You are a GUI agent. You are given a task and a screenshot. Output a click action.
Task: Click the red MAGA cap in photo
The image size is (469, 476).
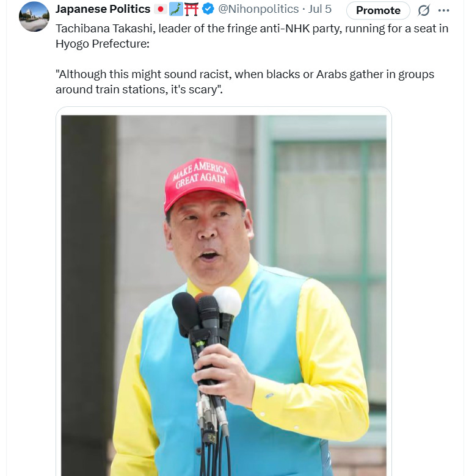205,184
